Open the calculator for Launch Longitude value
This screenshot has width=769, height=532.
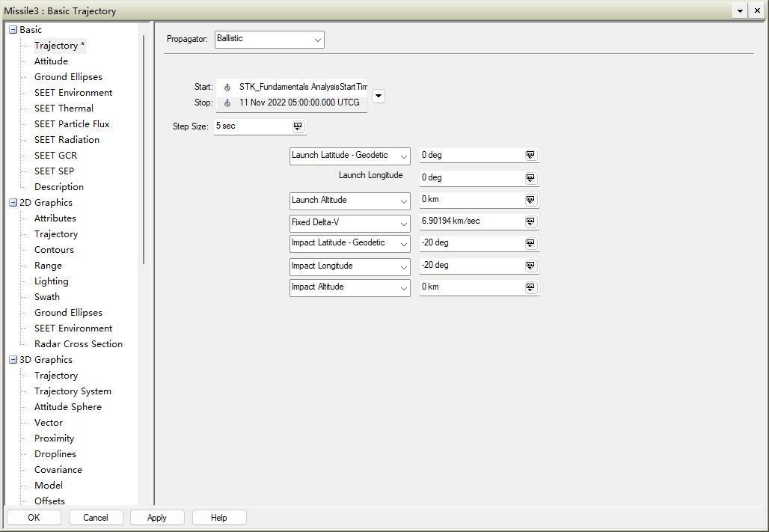(x=530, y=177)
